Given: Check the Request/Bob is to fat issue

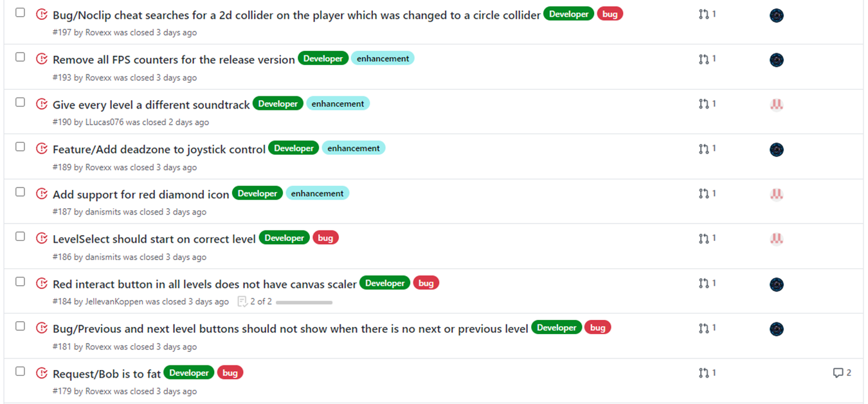Looking at the screenshot, I should [x=20, y=371].
